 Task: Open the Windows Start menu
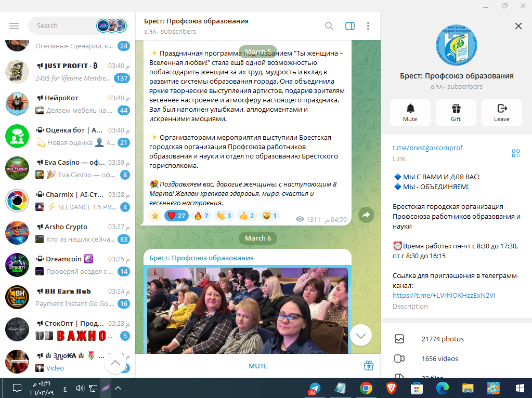pyautogui.click(x=520, y=388)
